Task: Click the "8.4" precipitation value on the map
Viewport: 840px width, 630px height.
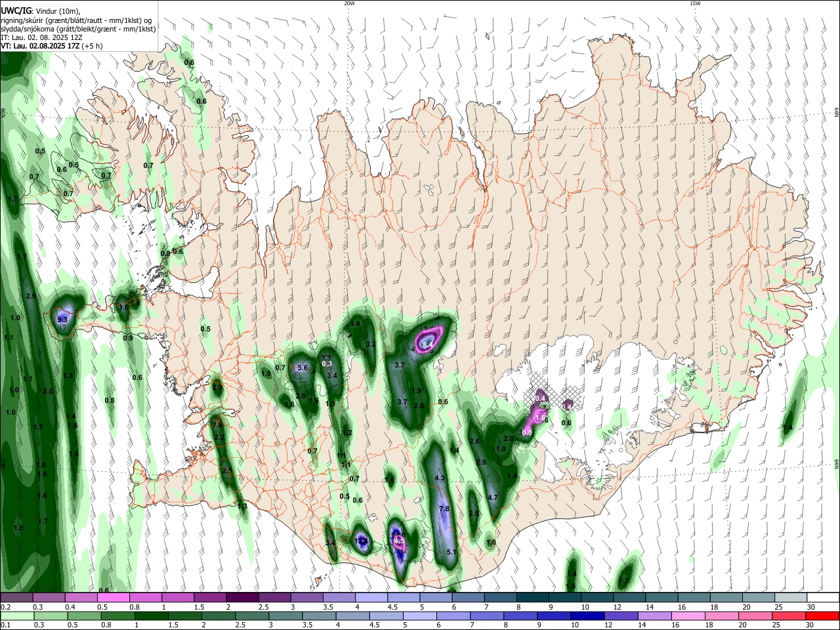Action: click(x=429, y=344)
